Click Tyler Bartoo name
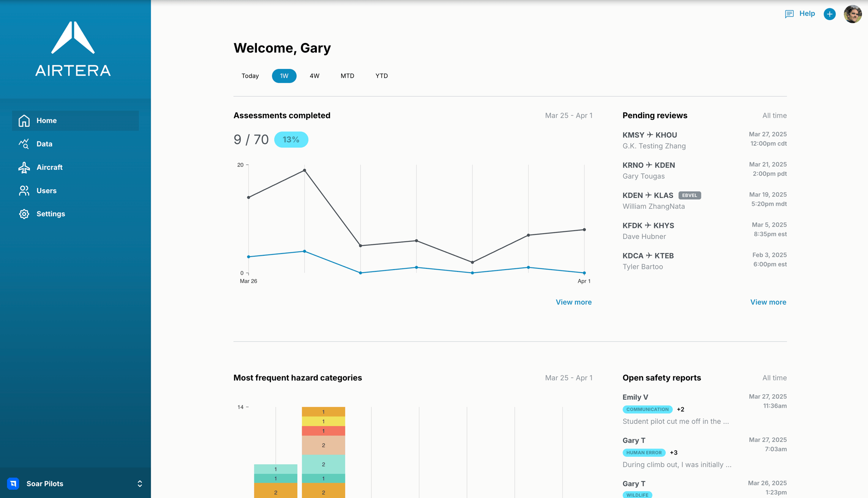Viewport: 868px width, 498px height. coord(642,267)
